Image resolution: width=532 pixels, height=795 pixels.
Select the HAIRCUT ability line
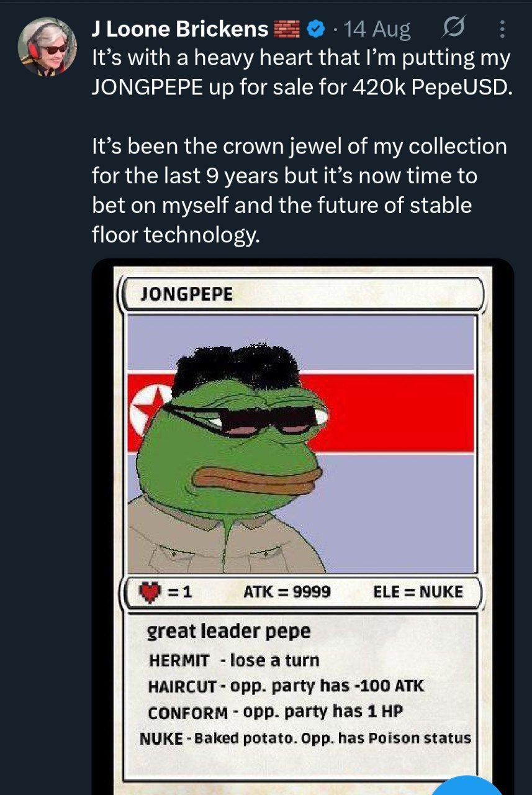(286, 686)
